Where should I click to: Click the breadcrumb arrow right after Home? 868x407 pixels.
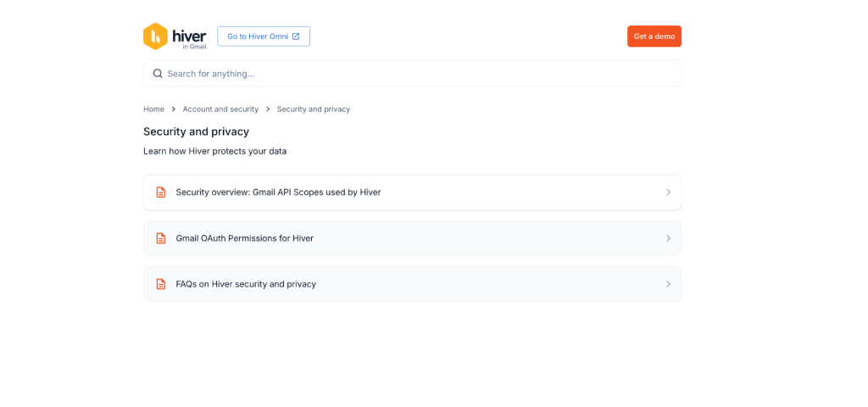pyautogui.click(x=174, y=109)
